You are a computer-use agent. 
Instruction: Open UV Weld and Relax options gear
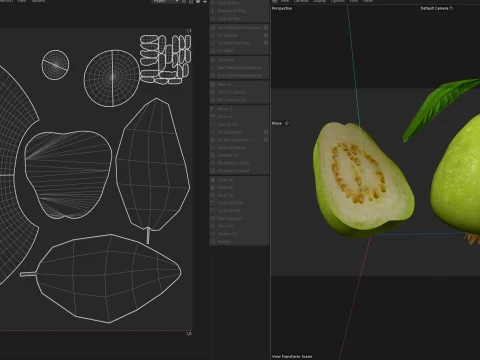click(266, 43)
